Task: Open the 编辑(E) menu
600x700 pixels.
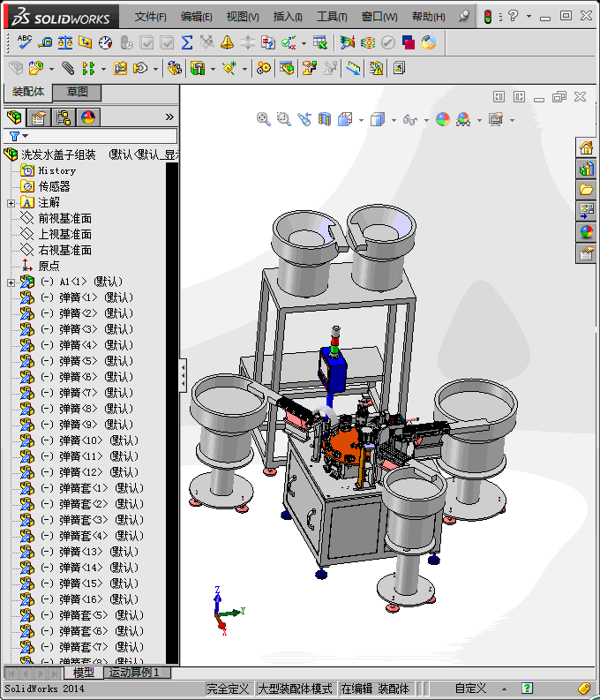Action: [196, 17]
